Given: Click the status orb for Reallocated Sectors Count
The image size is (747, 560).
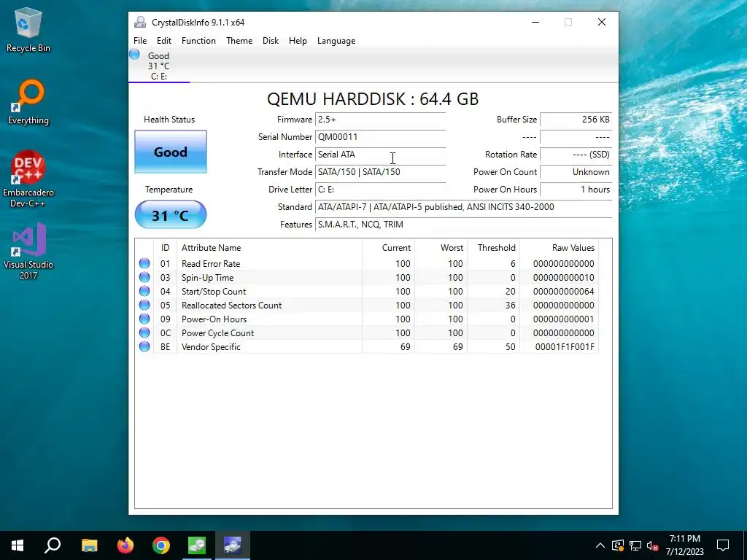Looking at the screenshot, I should click(144, 305).
